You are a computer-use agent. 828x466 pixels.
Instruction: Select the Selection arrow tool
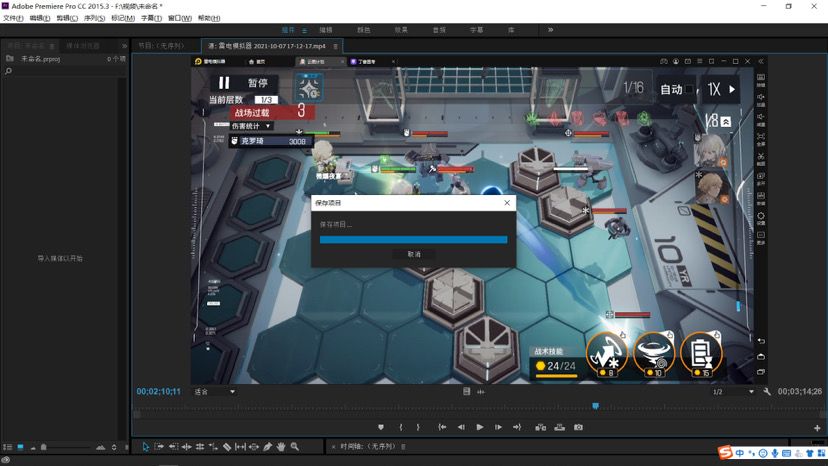(x=146, y=447)
